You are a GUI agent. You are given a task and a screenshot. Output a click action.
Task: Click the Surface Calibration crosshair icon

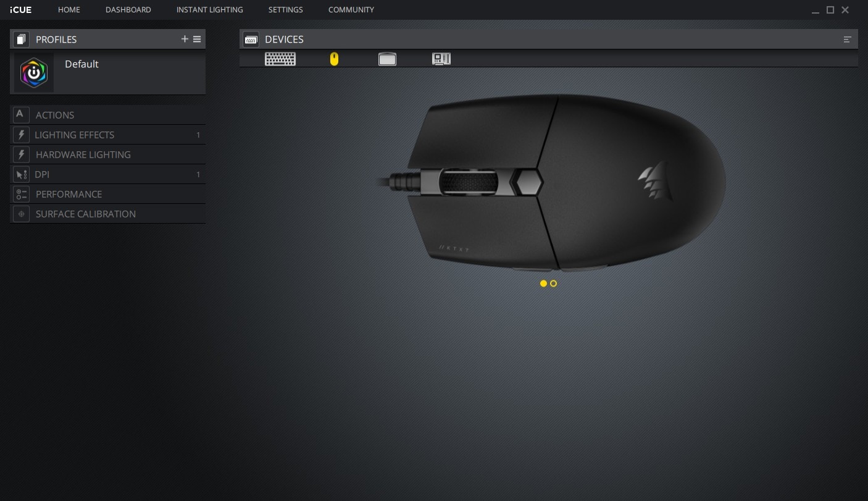point(20,213)
